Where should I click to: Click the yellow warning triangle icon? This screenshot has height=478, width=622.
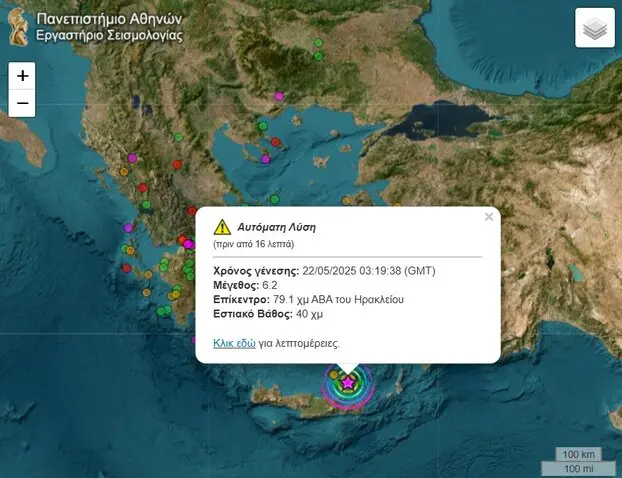[x=222, y=228]
